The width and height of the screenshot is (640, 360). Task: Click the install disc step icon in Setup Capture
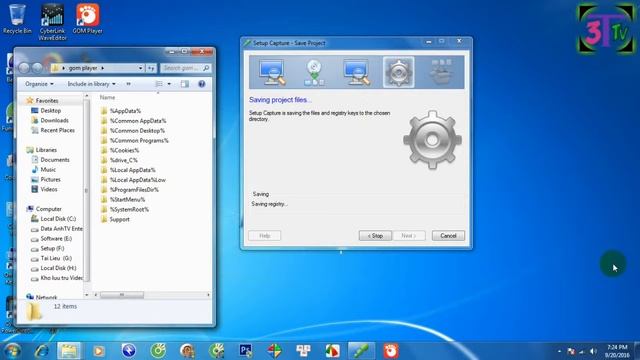click(314, 73)
